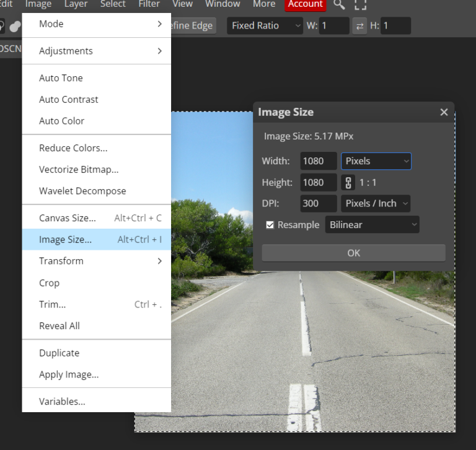The image size is (476, 450).
Task: Expand the Transform submenu
Action: [97, 261]
